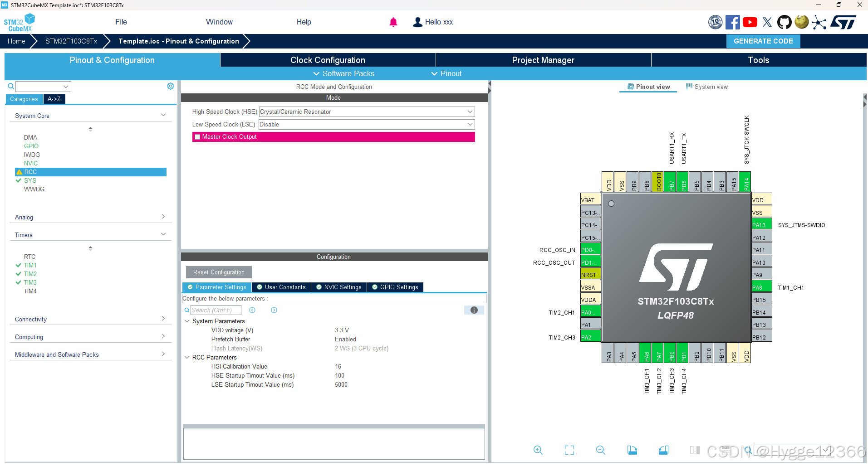Open the ST community network icon
The image size is (868, 466).
coord(819,22)
